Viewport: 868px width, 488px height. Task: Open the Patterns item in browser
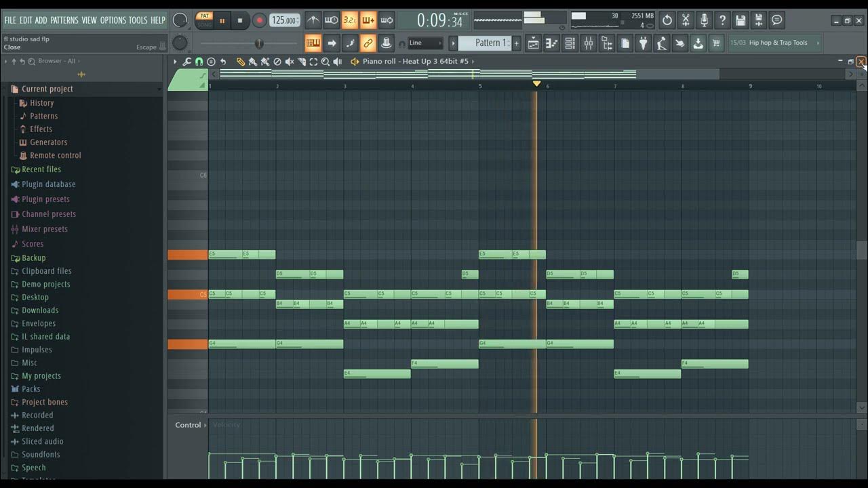click(x=44, y=116)
